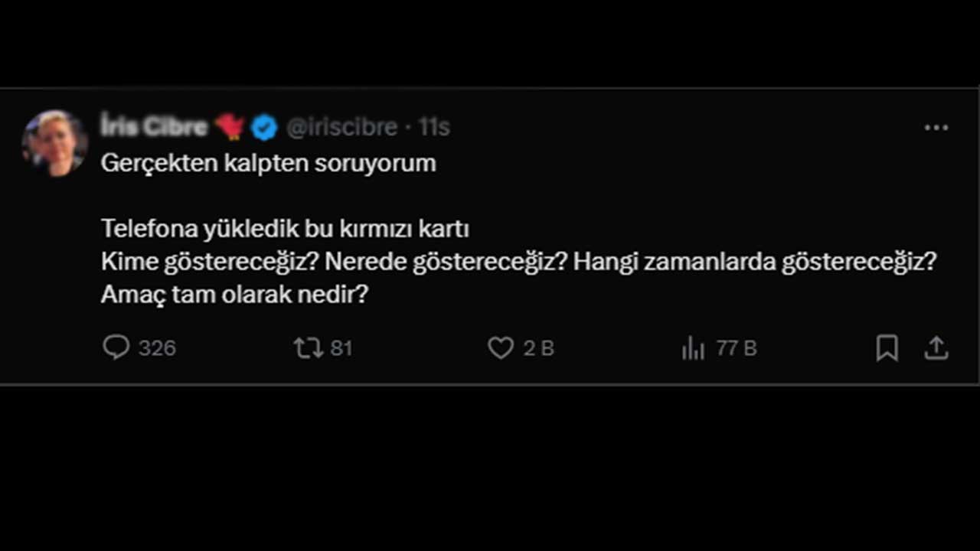Click the 2 B likes count
The height and width of the screenshot is (551, 980).
(538, 349)
